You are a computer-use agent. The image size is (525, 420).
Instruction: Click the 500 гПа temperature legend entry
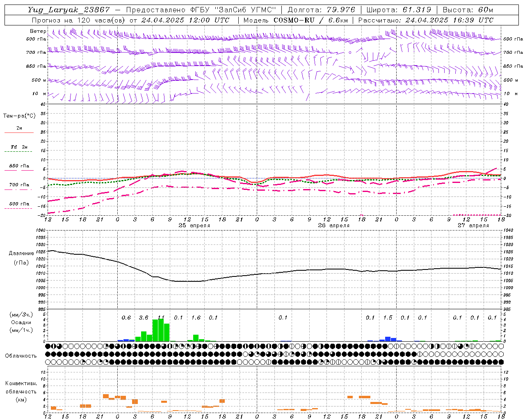coord(19,204)
